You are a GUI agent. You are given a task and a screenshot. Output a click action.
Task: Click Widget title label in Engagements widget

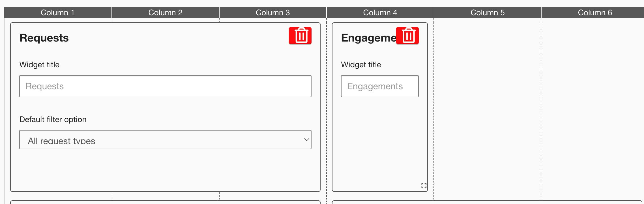tap(361, 65)
